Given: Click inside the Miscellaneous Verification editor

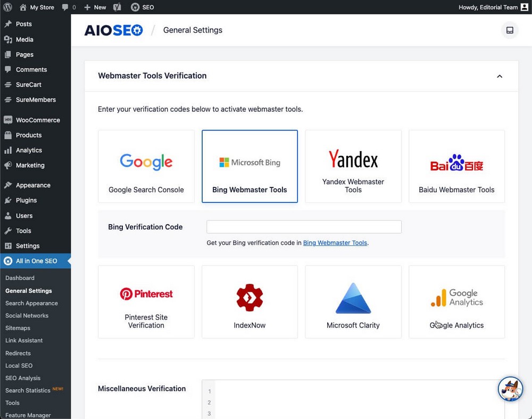Looking at the screenshot, I should [353, 400].
